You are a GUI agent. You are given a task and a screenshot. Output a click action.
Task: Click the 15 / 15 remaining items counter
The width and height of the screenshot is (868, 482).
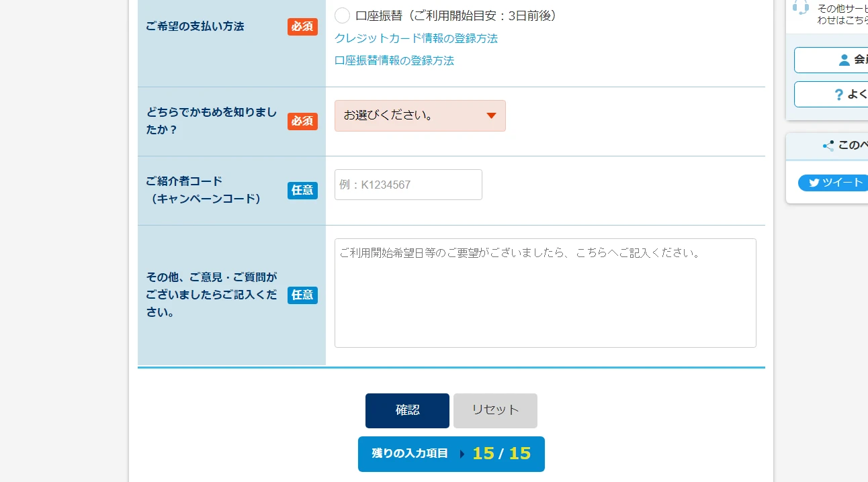pos(501,454)
